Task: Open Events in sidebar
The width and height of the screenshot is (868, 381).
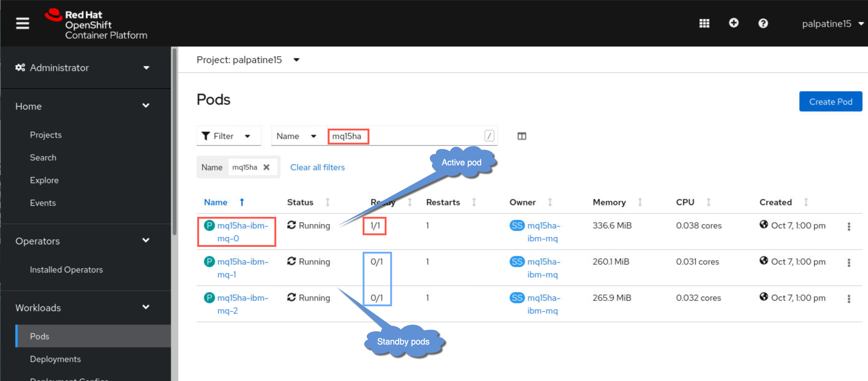Action: coord(43,203)
